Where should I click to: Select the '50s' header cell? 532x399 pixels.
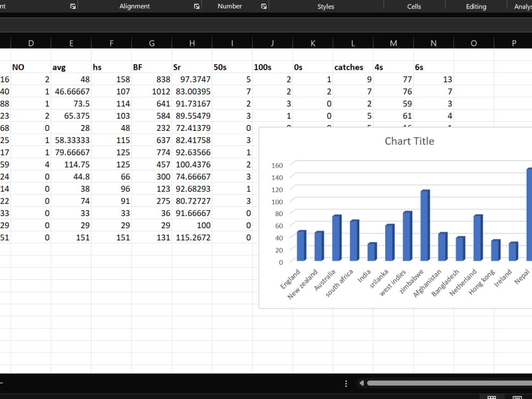tap(232, 67)
